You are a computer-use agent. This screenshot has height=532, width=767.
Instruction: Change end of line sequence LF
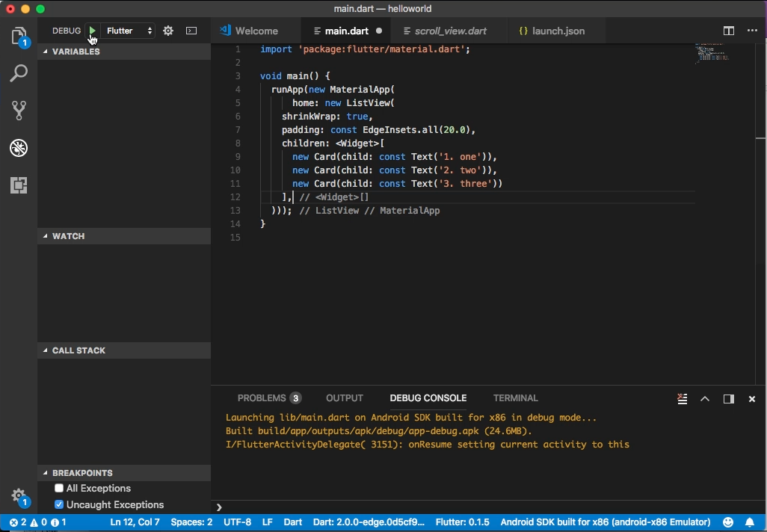(x=267, y=522)
